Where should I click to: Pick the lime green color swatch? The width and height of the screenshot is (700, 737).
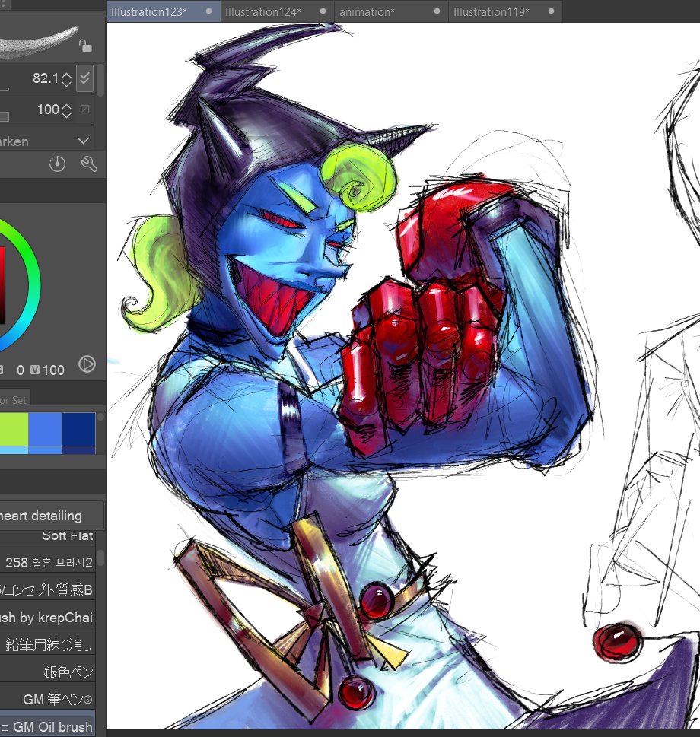click(x=14, y=429)
